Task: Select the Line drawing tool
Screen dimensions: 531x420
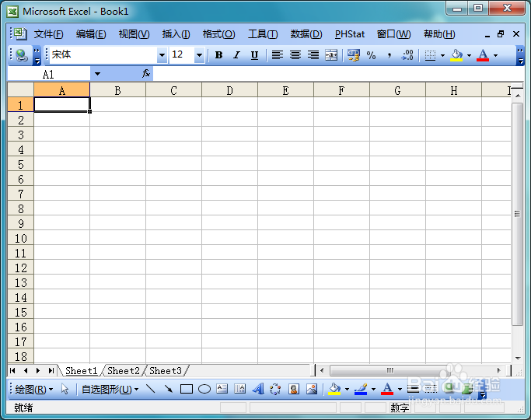Action: [x=151, y=389]
